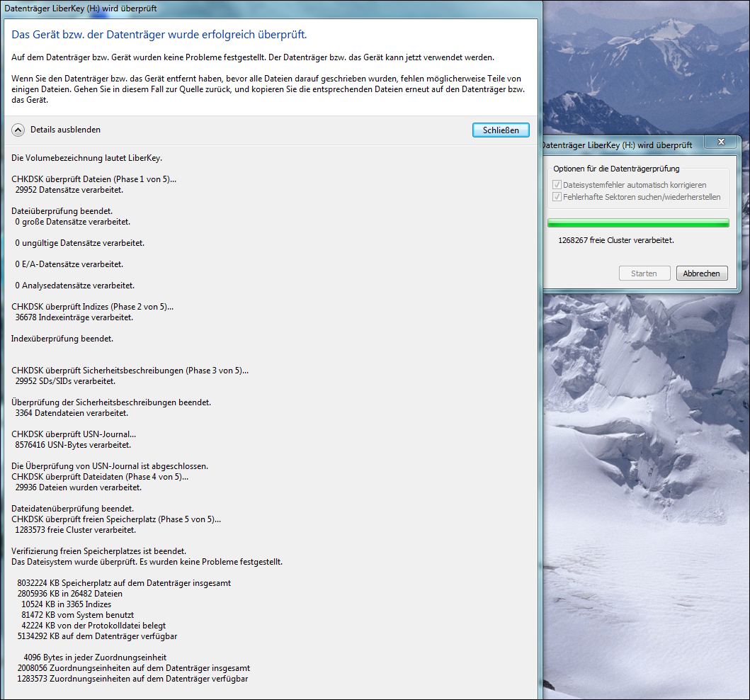Click 'Optionen für die Datenträgerprüfung' group label
Viewport: 750px width, 700px height.
click(x=616, y=169)
